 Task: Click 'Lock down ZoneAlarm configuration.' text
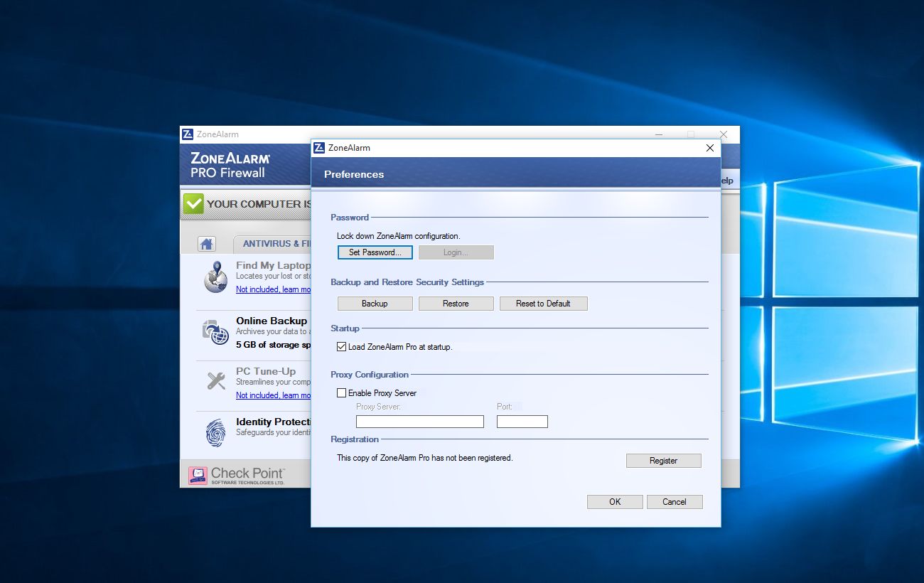tap(399, 236)
